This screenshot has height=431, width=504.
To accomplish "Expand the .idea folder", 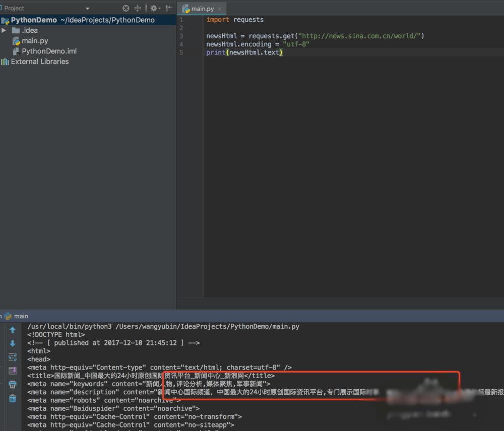I will tap(4, 30).
